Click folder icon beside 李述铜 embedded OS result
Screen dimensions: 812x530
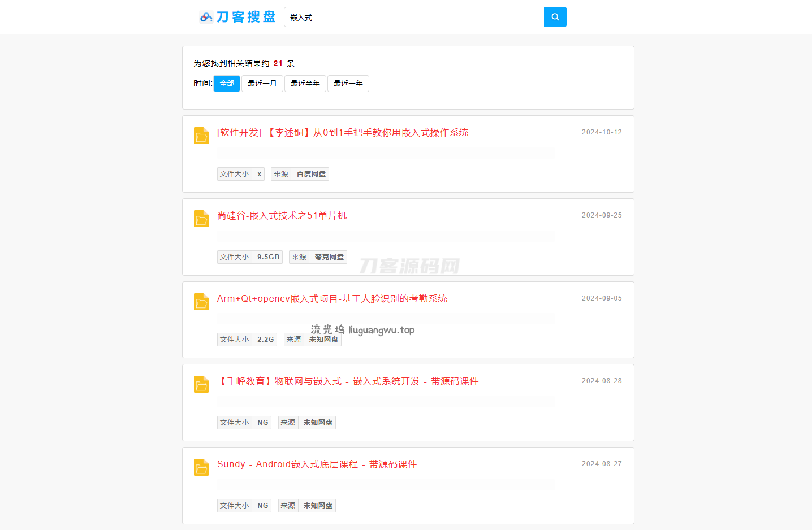point(201,136)
